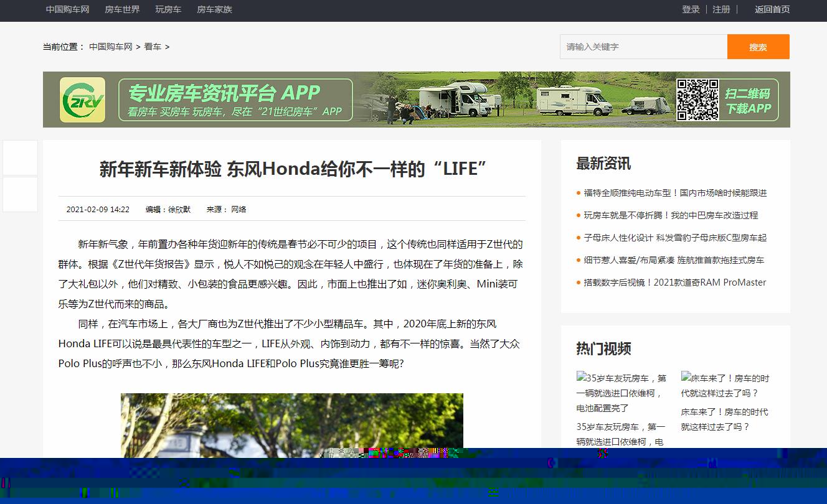
Task: Click the source label 来源： 网络
Action: pos(227,210)
